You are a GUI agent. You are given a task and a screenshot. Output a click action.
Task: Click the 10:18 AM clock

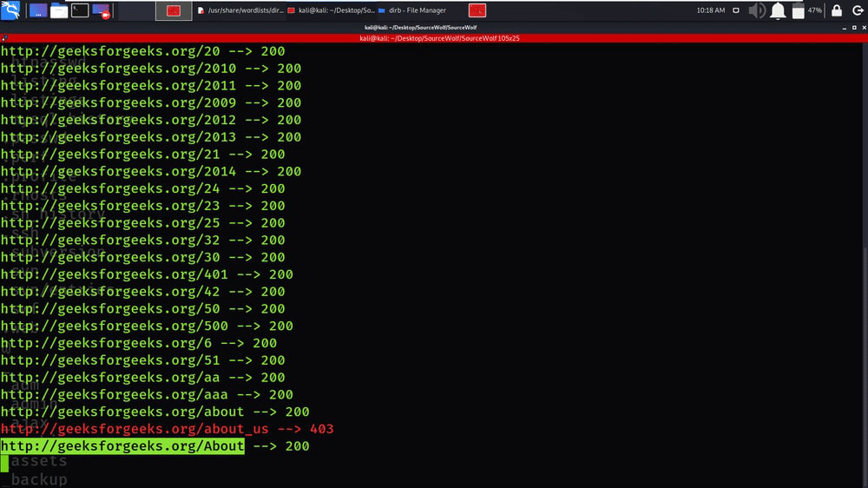click(710, 10)
